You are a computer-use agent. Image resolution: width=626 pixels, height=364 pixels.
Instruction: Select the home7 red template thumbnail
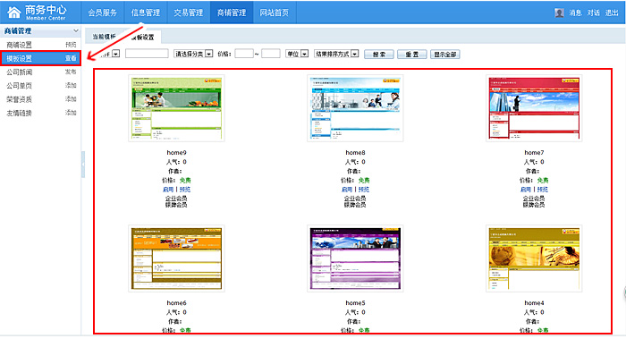pos(534,108)
